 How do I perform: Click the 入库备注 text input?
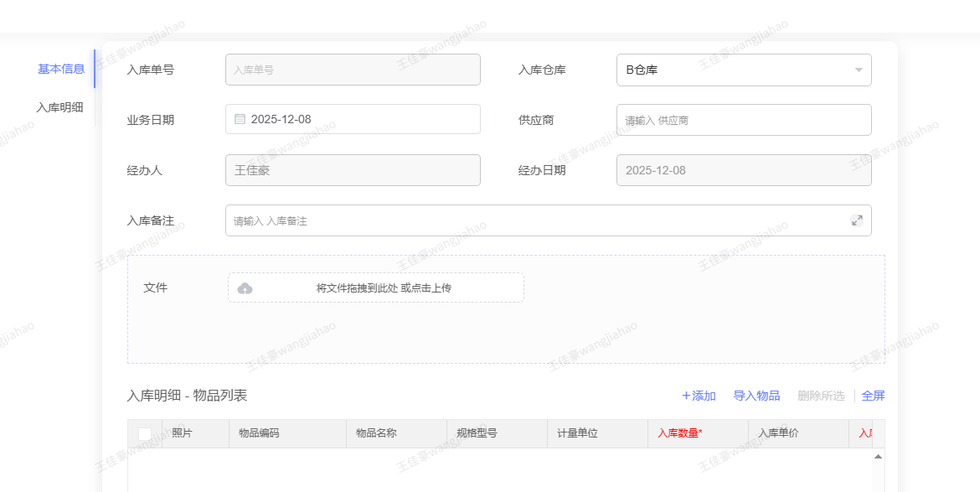536,220
